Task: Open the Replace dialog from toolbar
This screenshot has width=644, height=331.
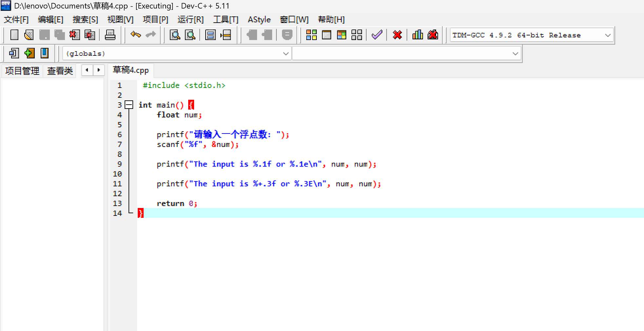Action: [190, 35]
